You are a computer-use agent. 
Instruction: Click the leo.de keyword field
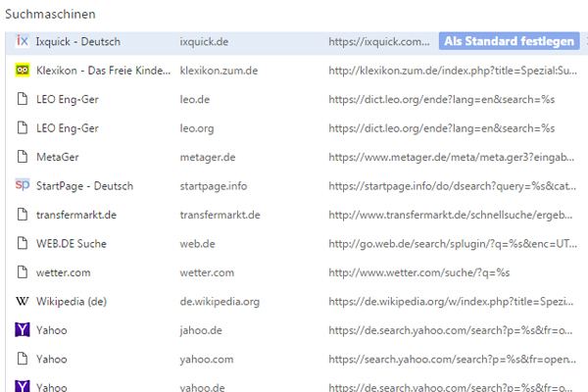point(194,100)
